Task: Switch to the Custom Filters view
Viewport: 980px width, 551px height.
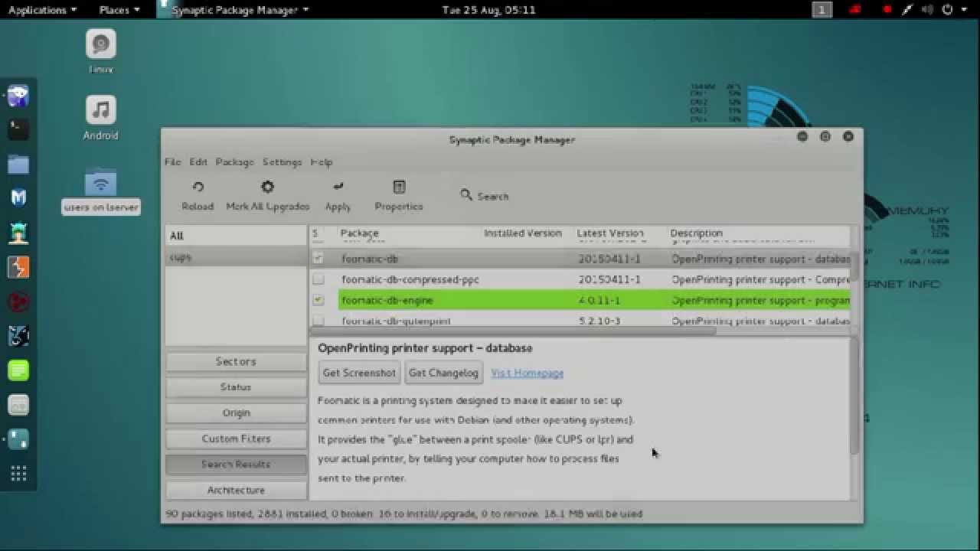Action: [236, 439]
